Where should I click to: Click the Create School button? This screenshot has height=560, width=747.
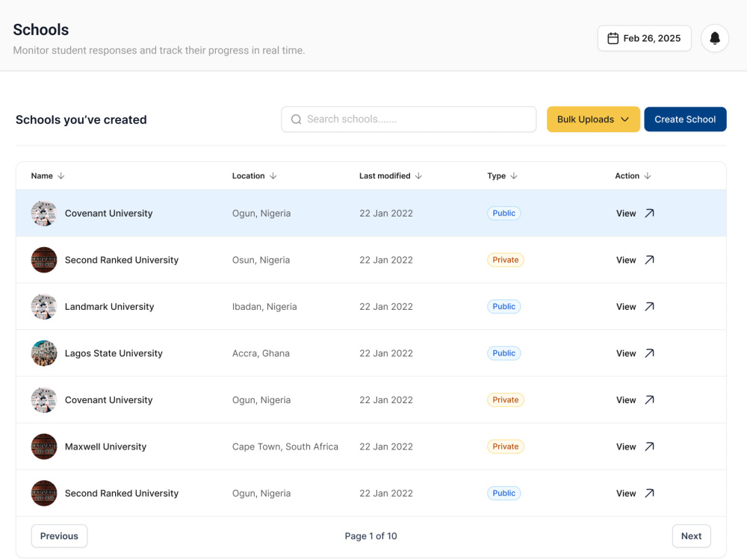[685, 119]
